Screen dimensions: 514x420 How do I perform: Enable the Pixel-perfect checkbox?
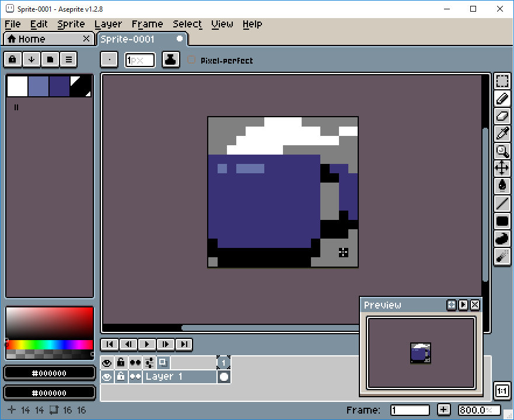(x=191, y=60)
